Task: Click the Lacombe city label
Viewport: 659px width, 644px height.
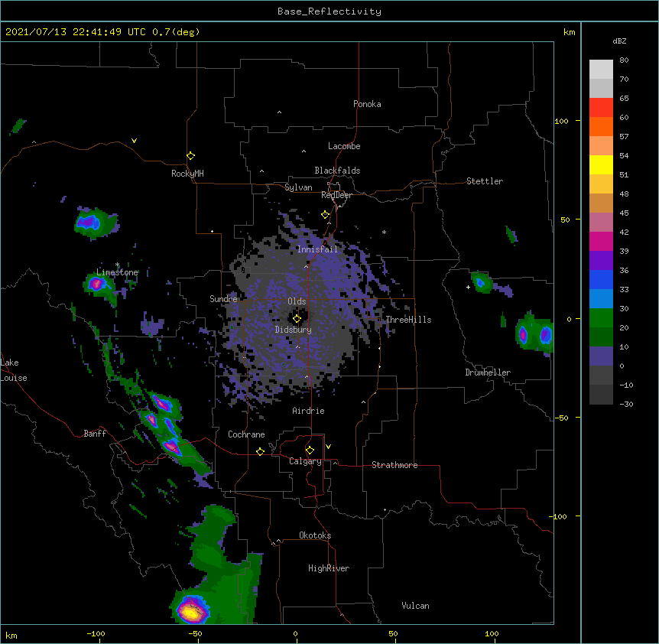Action: tap(344, 146)
